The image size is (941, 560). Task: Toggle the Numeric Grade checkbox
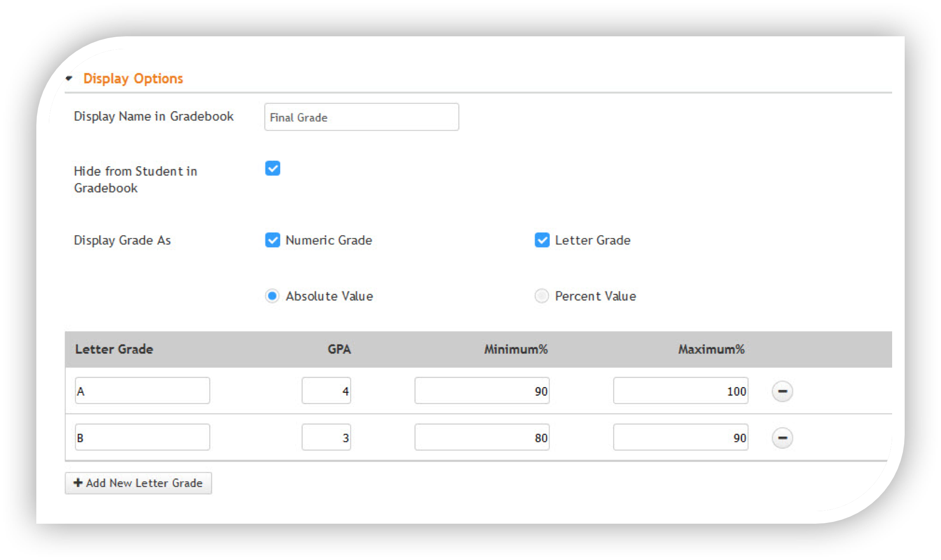pos(272,240)
